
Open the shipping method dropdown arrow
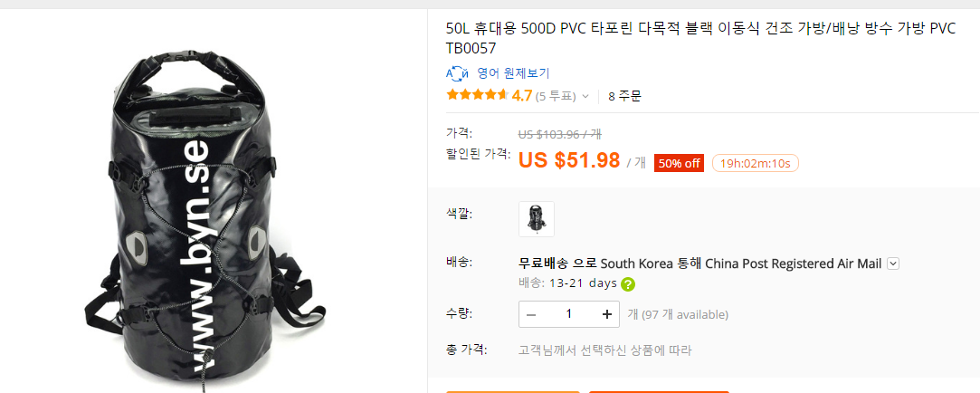pos(893,264)
